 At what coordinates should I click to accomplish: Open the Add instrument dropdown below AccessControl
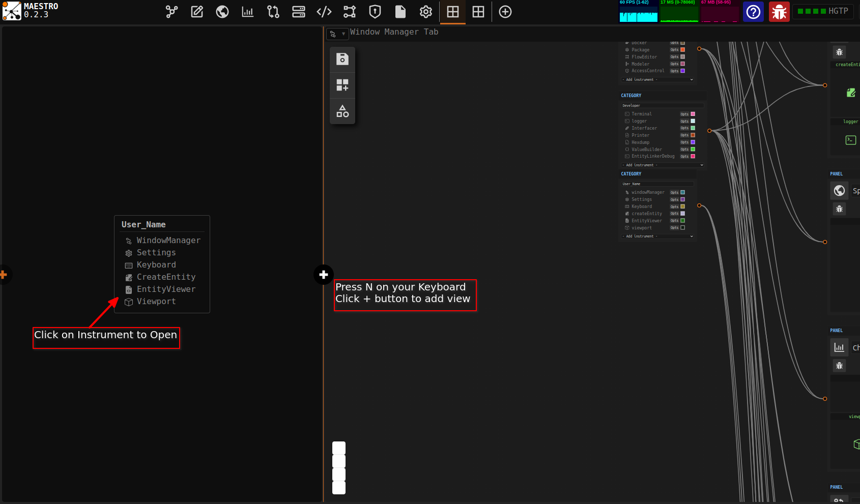point(657,79)
